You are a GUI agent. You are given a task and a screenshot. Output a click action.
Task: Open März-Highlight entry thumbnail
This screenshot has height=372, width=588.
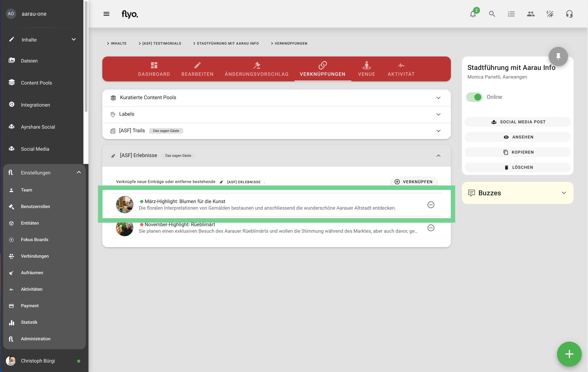click(x=125, y=205)
